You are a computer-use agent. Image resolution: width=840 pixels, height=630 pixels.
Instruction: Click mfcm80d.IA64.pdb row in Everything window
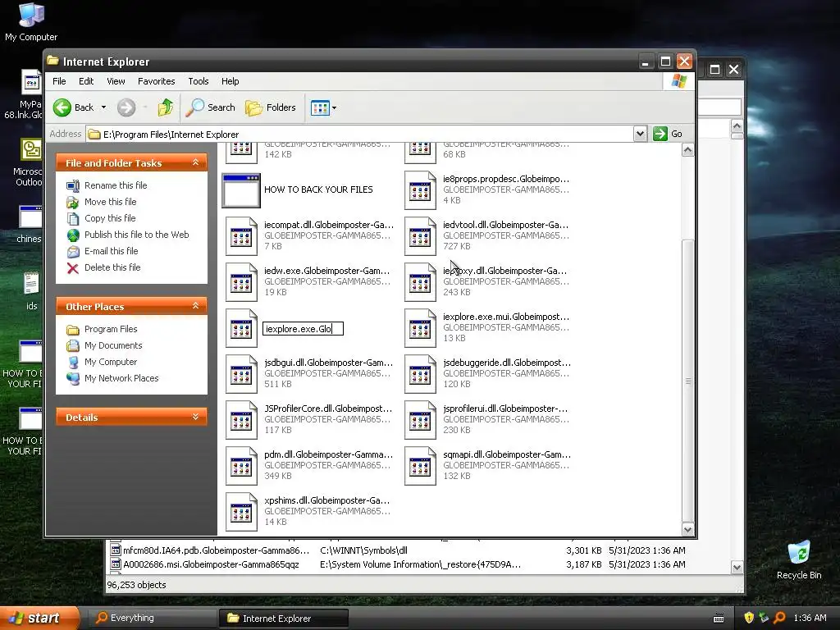[x=398, y=550]
